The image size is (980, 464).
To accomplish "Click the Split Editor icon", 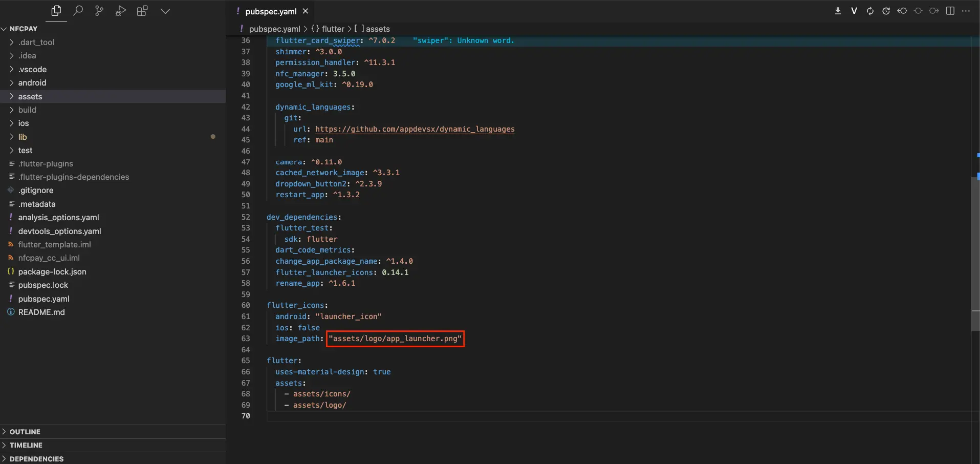I will pos(950,11).
